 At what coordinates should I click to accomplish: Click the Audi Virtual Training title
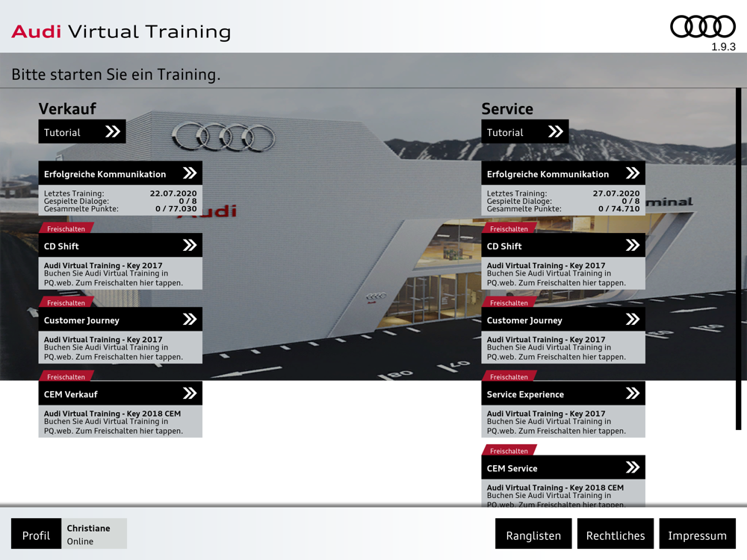coord(121,31)
